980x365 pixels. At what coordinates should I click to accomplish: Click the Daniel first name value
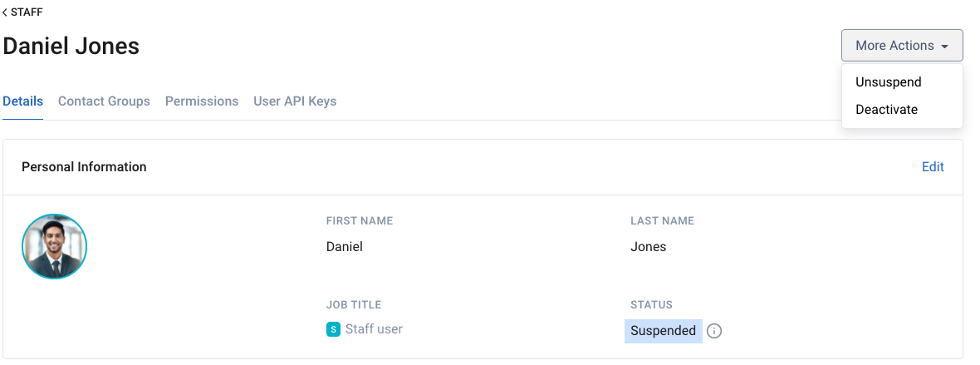(345, 247)
